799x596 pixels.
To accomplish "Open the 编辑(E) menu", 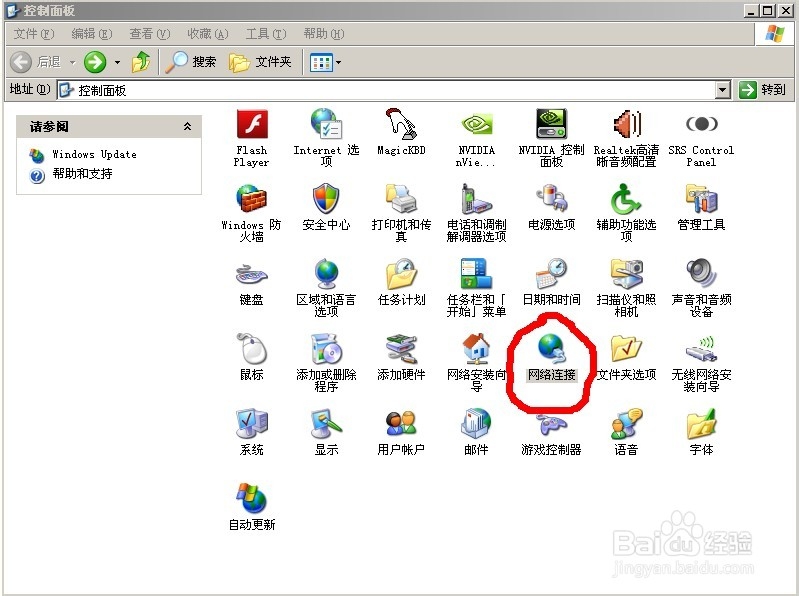I will [x=92, y=34].
